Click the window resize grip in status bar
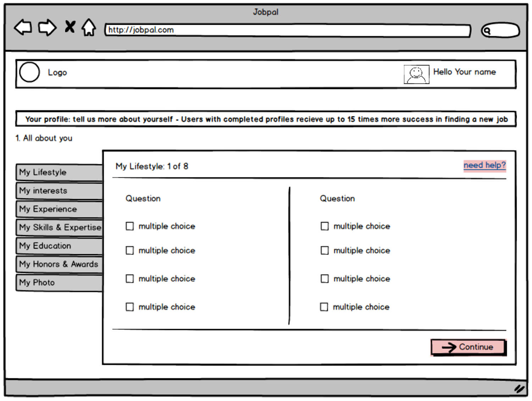This screenshot has height=401, width=532. 520,389
